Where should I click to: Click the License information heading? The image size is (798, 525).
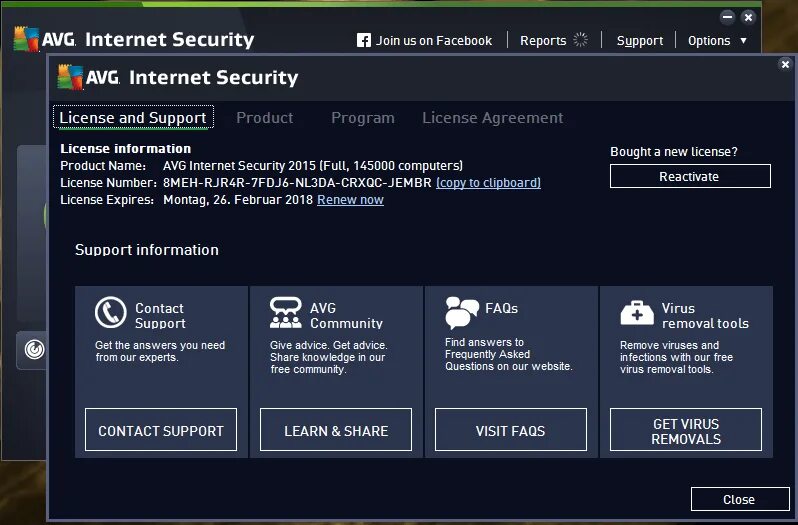126,149
